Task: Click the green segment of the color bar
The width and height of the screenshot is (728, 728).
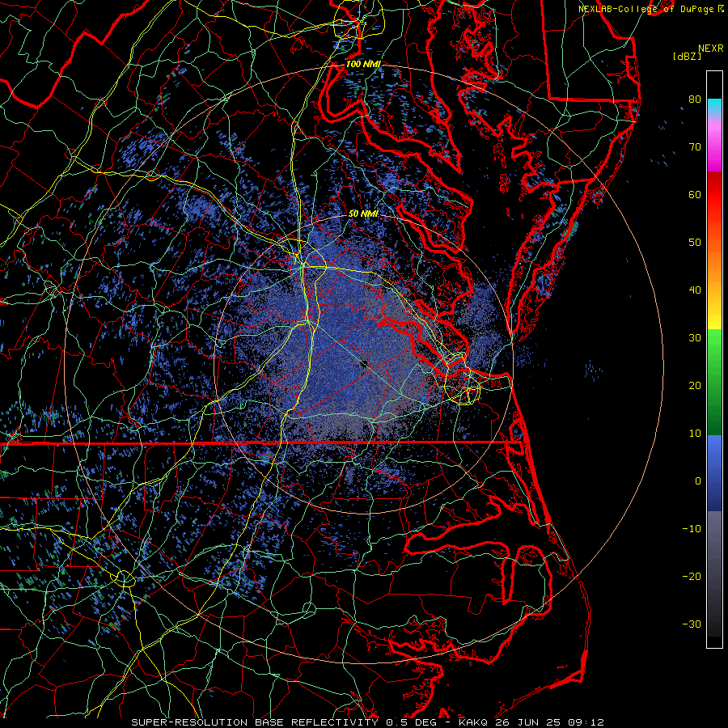Action: (714, 382)
